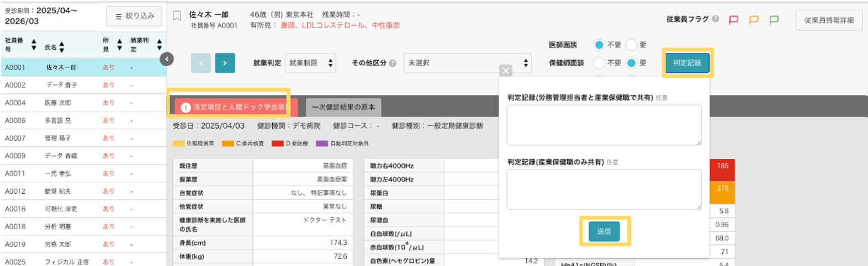Focus the shared 判定記録 text area for 労務管理担当者
This screenshot has height=266, width=868.
click(x=604, y=125)
